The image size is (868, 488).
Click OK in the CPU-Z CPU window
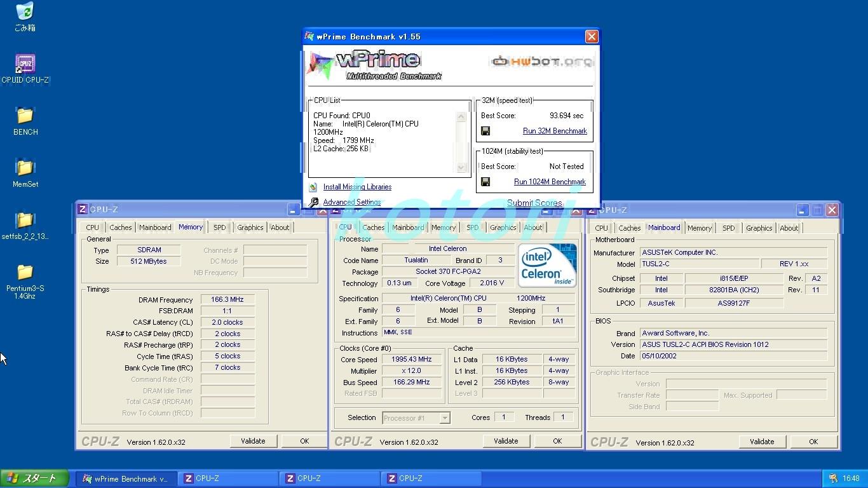pyautogui.click(x=557, y=441)
